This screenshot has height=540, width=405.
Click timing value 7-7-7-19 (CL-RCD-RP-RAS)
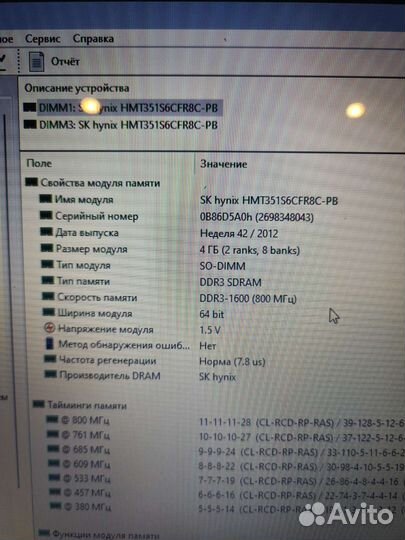257,481
